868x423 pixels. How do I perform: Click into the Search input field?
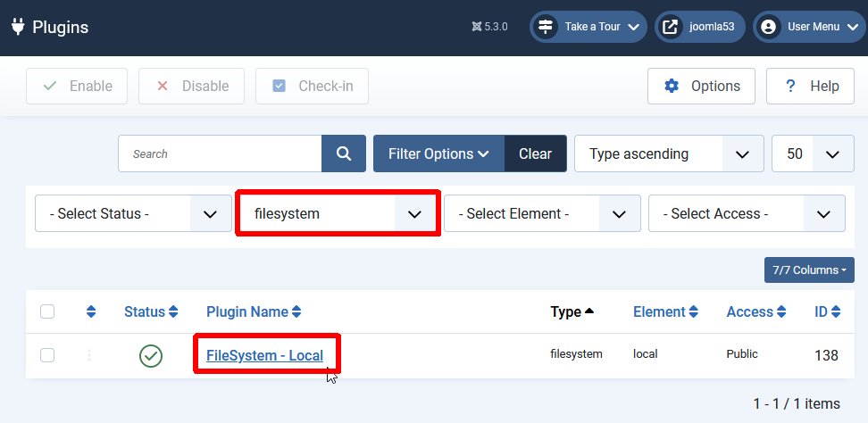220,153
